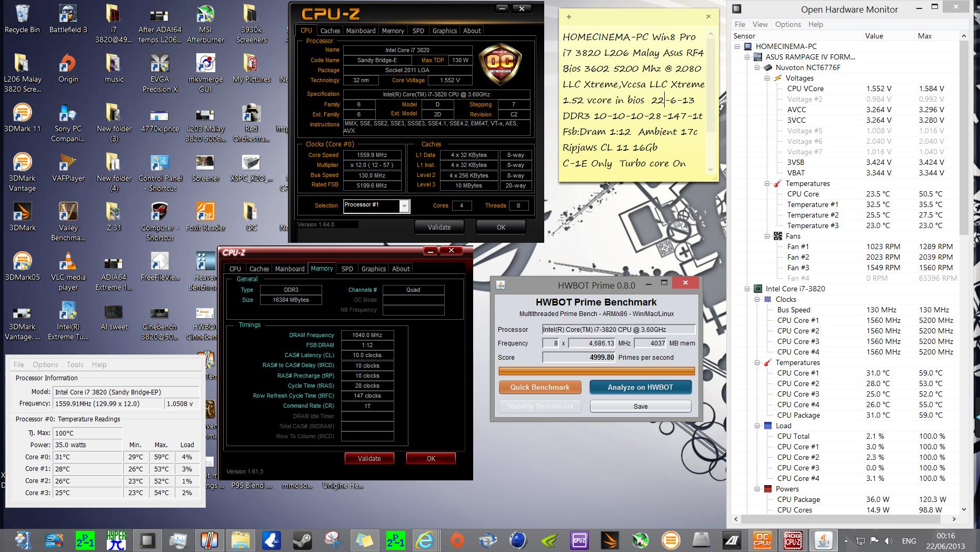Collapse the Voltages sensor group
The height and width of the screenshot is (552, 980).
tap(767, 78)
